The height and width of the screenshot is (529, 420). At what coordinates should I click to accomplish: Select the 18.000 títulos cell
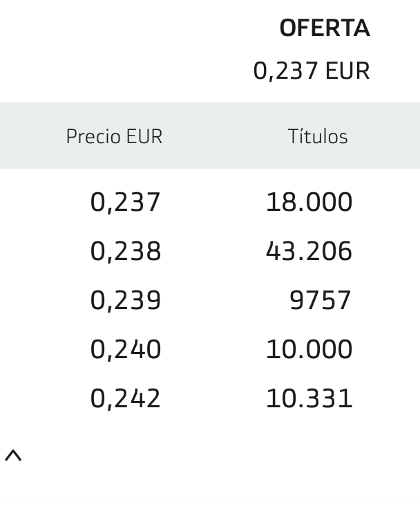(309, 202)
